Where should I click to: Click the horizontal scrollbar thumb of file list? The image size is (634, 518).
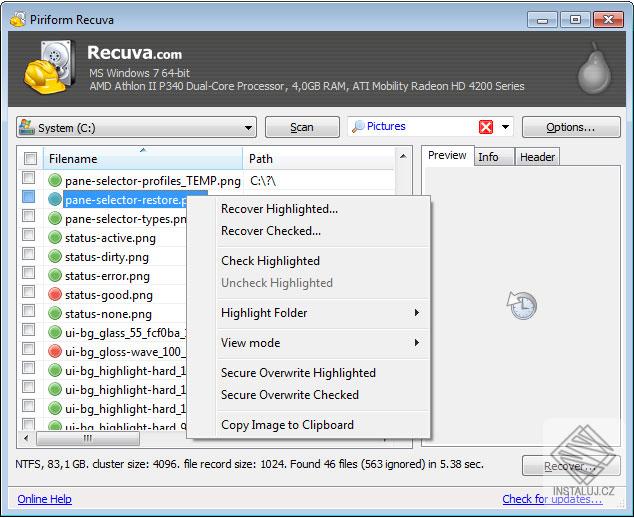(x=88, y=438)
